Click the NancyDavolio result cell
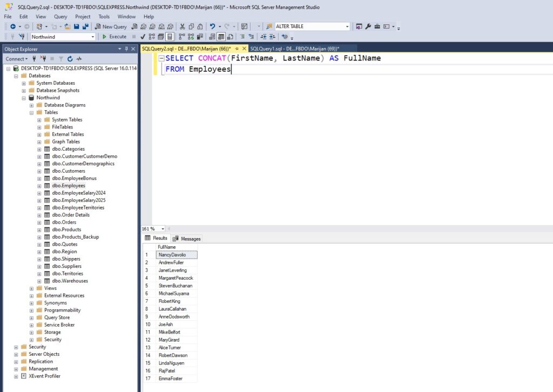553x392 pixels. pos(177,254)
